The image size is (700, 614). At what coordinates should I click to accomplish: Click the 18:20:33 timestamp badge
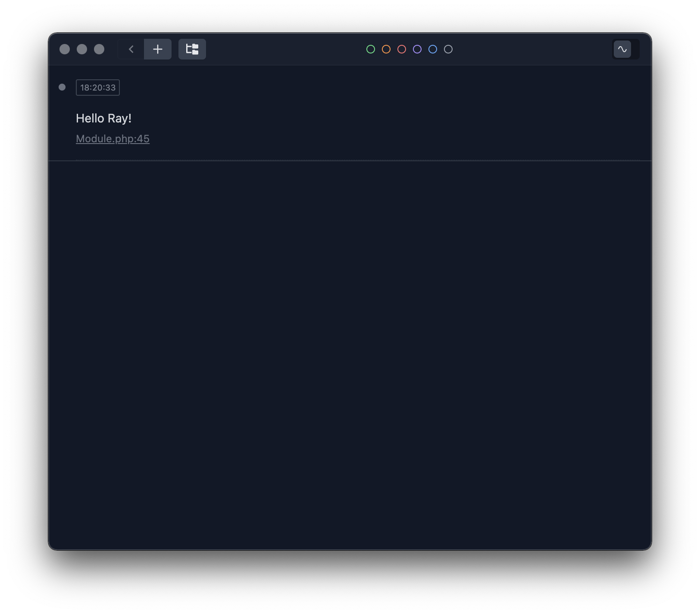point(98,88)
